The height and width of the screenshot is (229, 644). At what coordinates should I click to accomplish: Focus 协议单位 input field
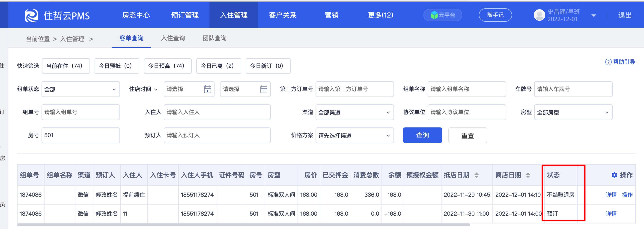(x=467, y=112)
